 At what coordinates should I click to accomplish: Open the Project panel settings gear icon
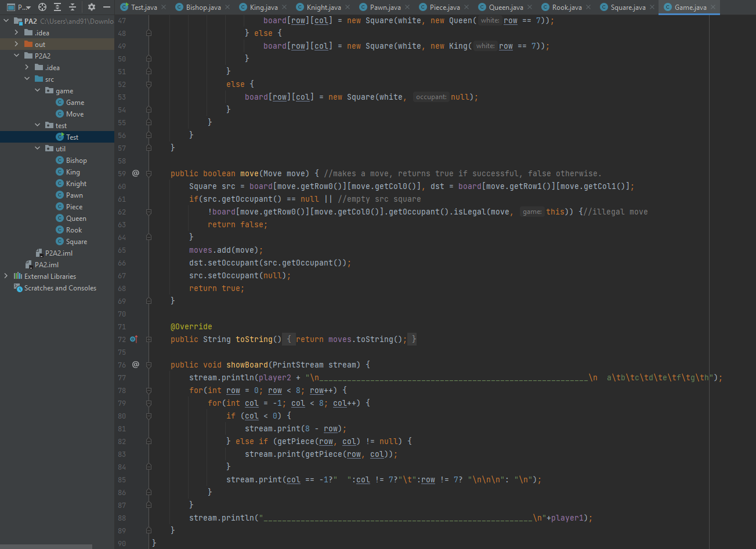tap(91, 8)
